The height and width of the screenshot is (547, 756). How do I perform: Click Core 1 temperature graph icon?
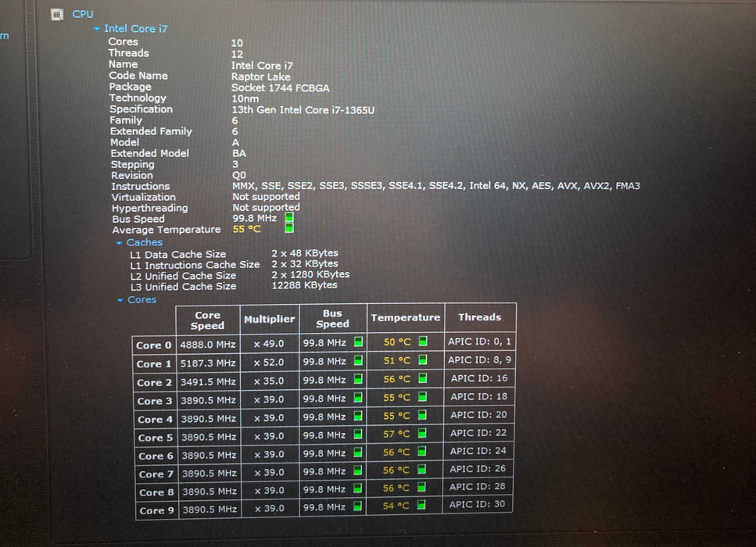(423, 359)
